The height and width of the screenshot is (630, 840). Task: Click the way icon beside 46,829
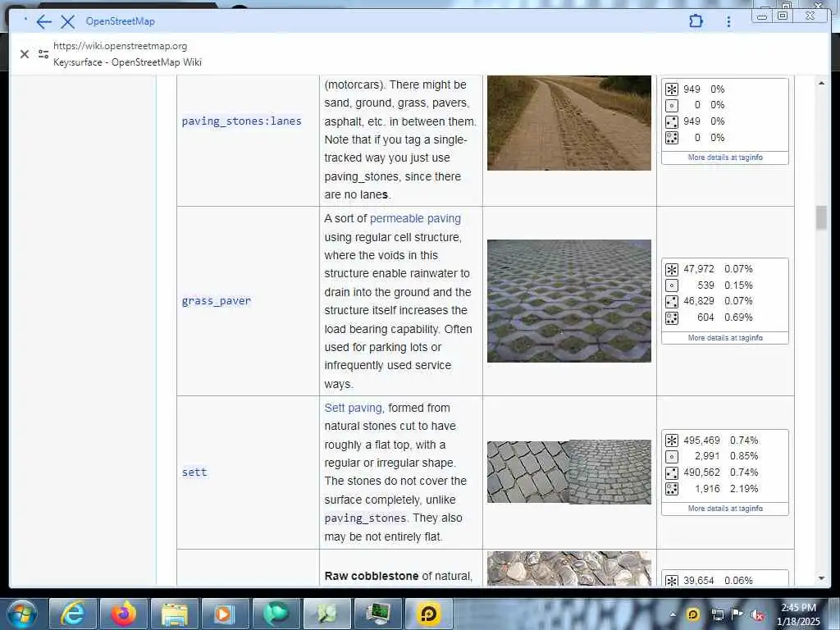point(671,302)
